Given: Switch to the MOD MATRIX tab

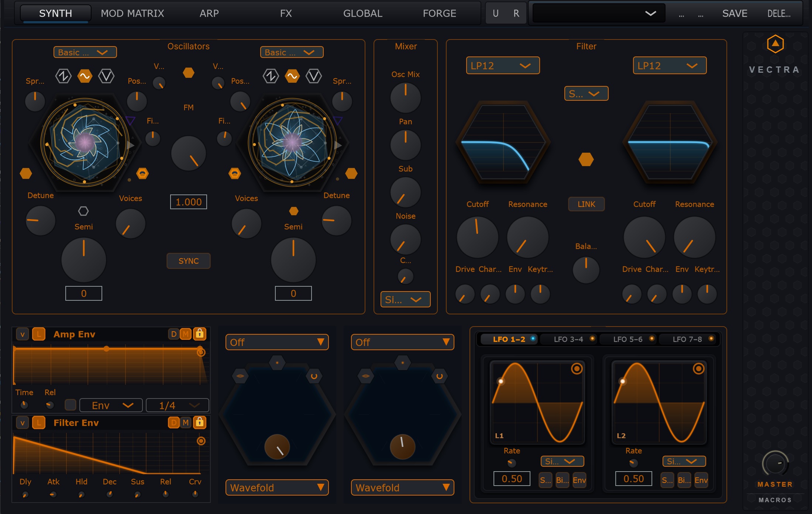Looking at the screenshot, I should 132,14.
